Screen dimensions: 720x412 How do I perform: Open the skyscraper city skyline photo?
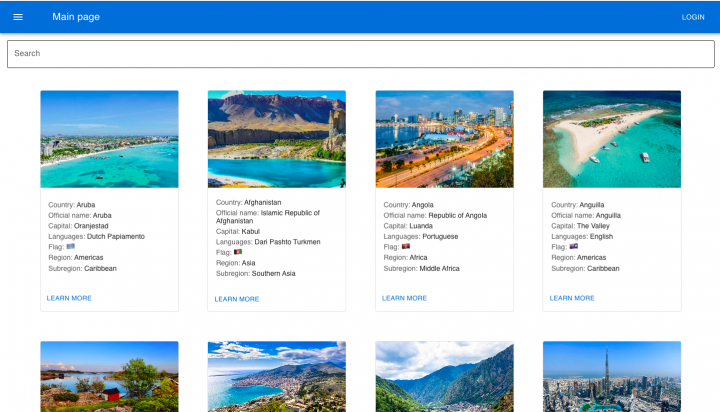tap(612, 377)
